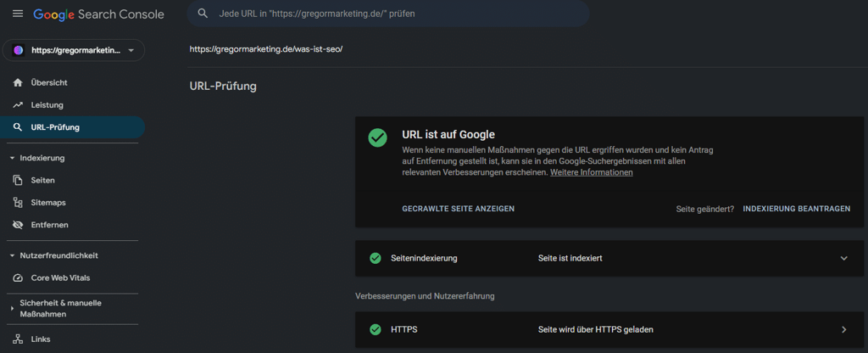Click the Seiten pages icon
The width and height of the screenshot is (868, 353).
[x=18, y=180]
